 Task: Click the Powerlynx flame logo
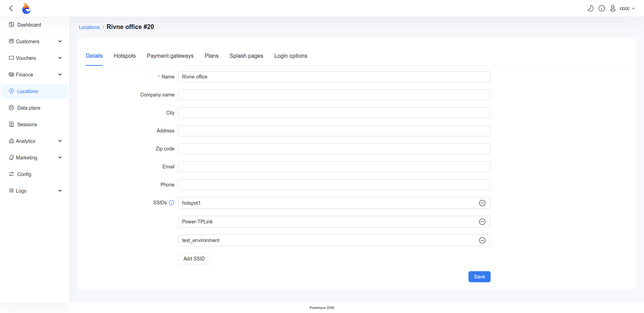click(x=26, y=8)
